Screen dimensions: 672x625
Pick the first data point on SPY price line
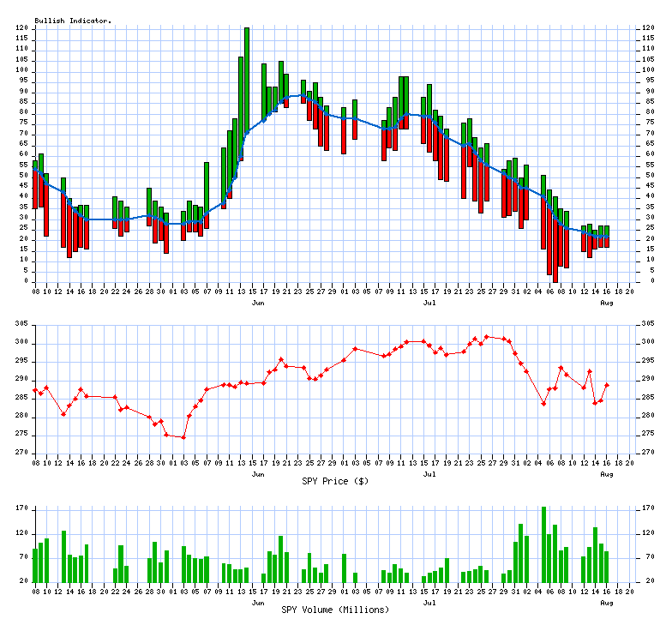(x=35, y=390)
